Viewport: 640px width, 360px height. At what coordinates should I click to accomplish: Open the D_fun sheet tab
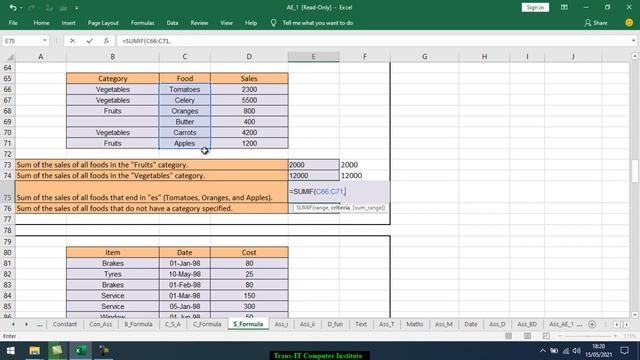(x=335, y=324)
